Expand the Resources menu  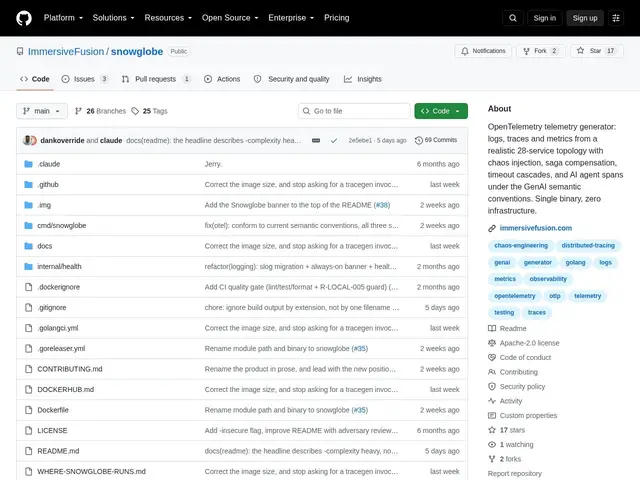click(x=168, y=18)
